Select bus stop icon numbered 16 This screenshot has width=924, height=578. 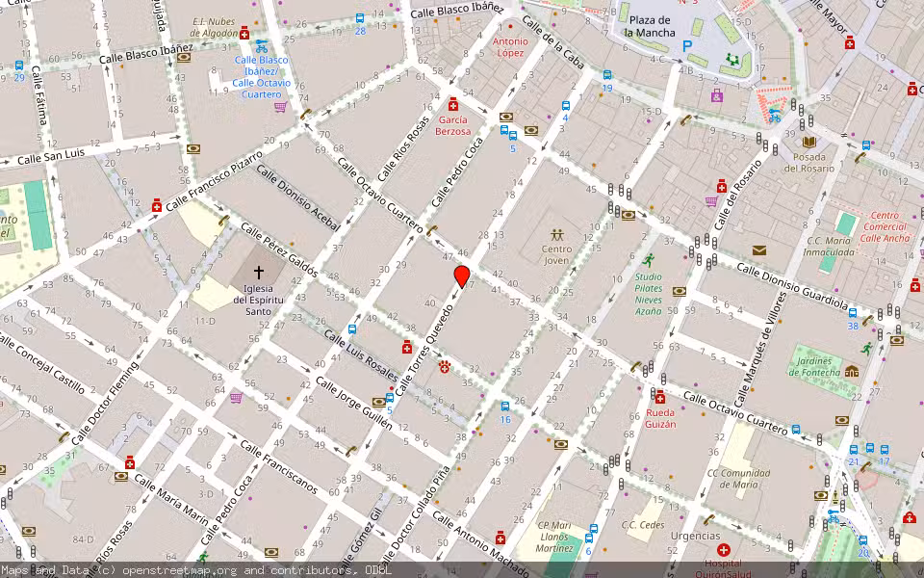(505, 407)
